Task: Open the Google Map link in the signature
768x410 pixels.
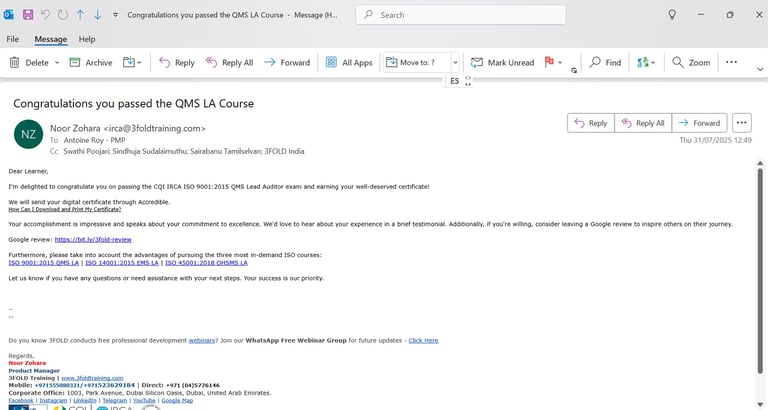Action: pyautogui.click(x=177, y=401)
